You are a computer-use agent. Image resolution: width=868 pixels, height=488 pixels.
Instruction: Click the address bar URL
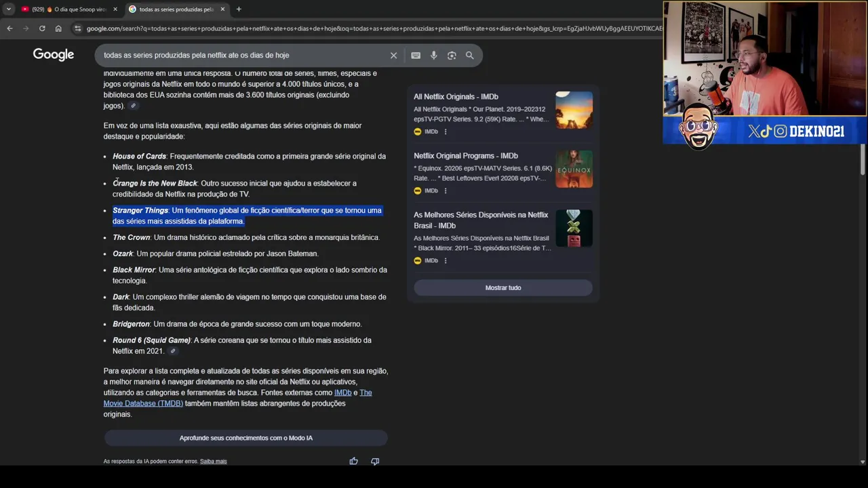[373, 28]
